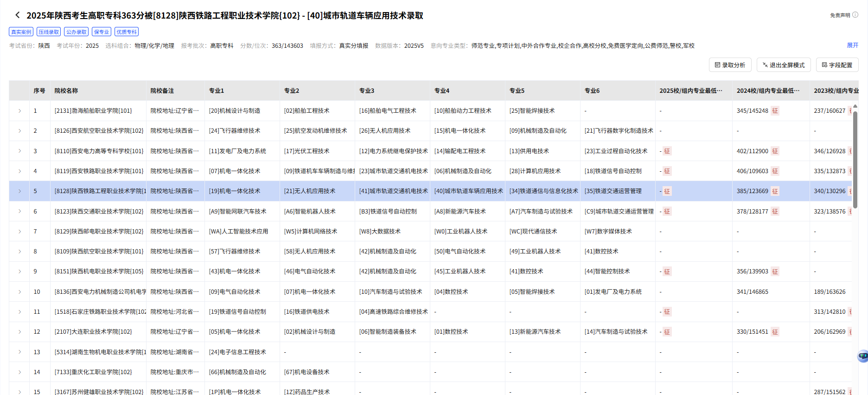Click 退出全屏模式 button
This screenshot has height=395, width=868.
(784, 65)
